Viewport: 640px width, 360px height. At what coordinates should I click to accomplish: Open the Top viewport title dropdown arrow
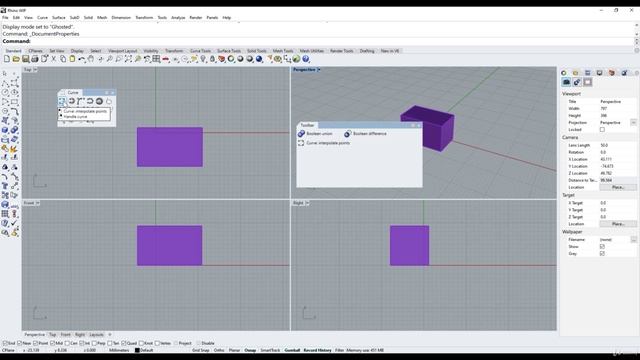tap(36, 70)
